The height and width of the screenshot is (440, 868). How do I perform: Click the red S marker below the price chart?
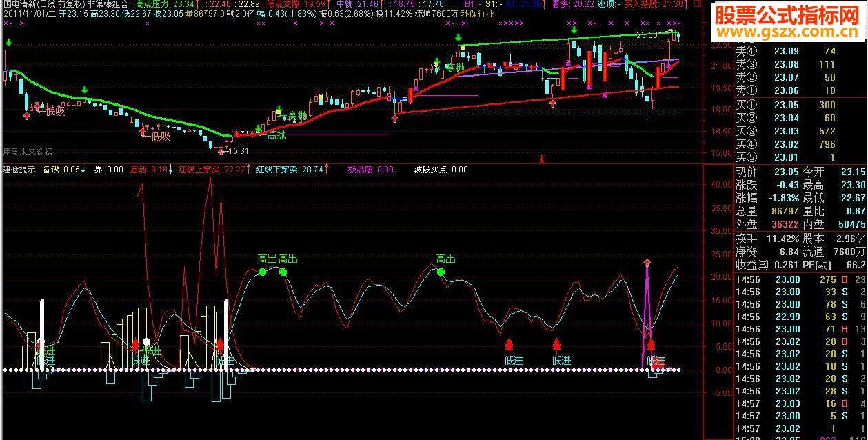(x=542, y=159)
